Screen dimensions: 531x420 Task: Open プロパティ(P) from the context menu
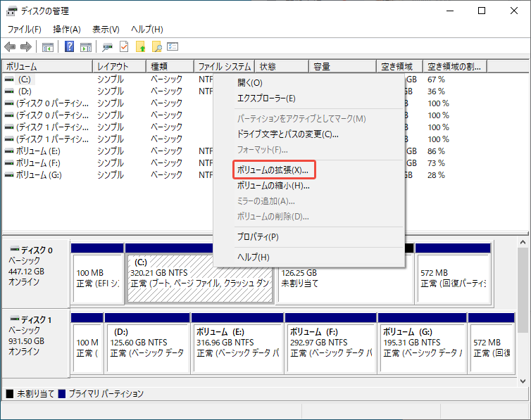pyautogui.click(x=309, y=236)
